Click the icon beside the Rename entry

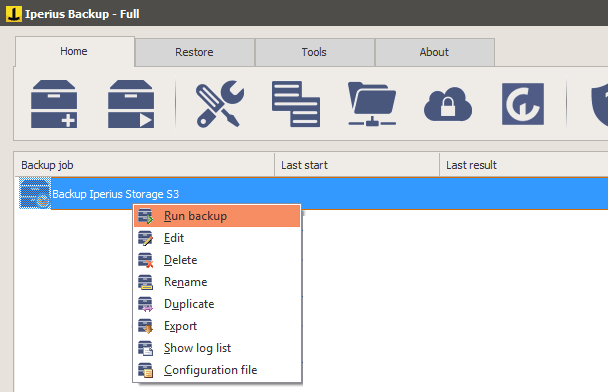pyautogui.click(x=146, y=282)
